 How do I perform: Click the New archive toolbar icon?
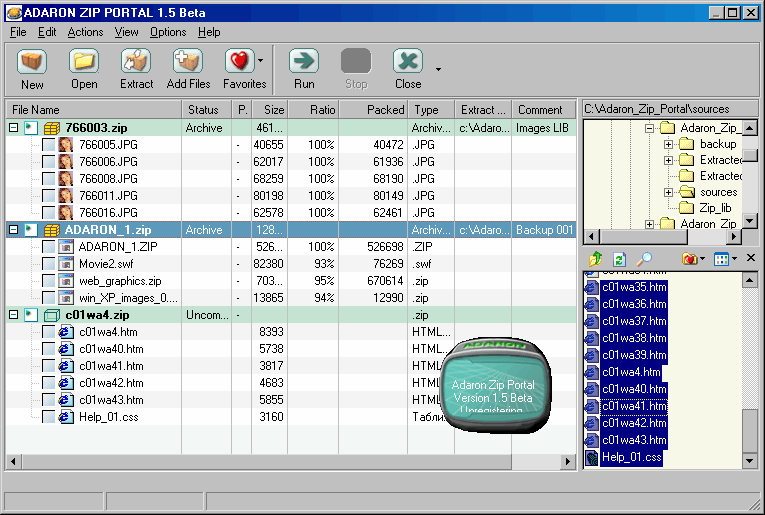point(32,62)
